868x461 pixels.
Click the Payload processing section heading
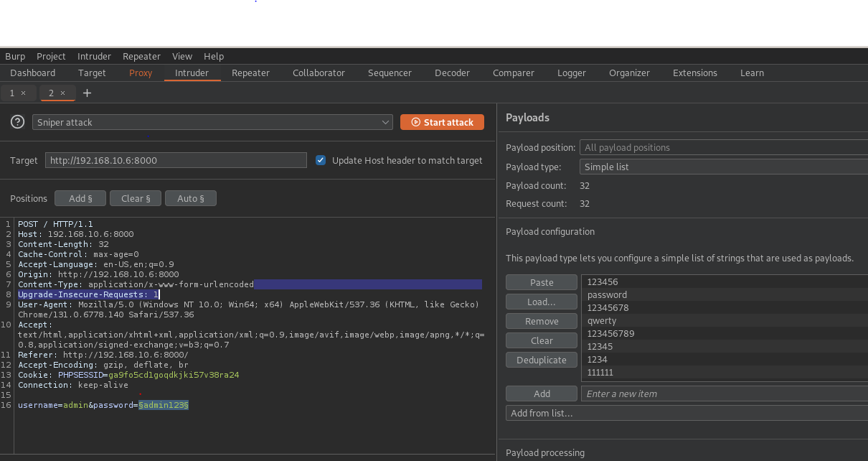pyautogui.click(x=545, y=452)
